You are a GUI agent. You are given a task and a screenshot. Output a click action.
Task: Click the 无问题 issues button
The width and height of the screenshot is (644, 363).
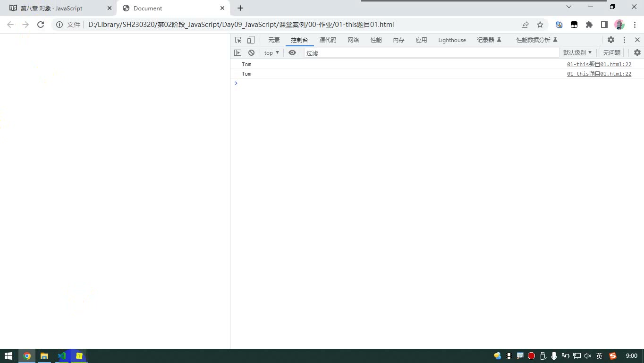[x=611, y=53]
